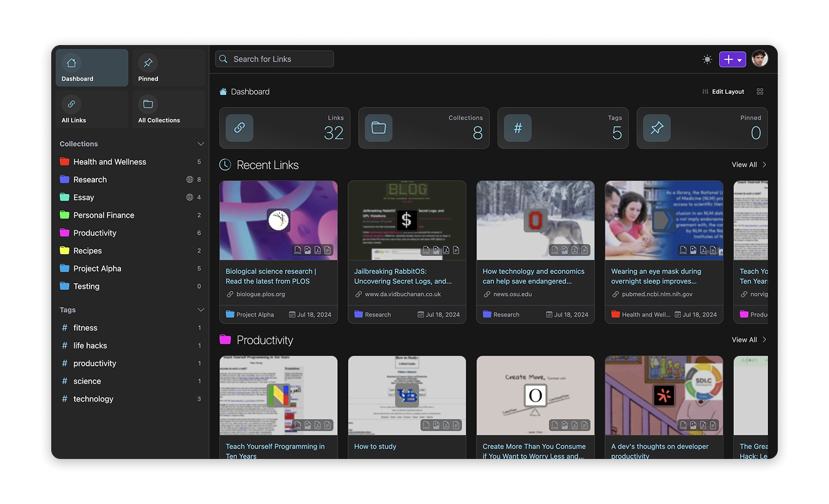Filter by the technology tag

pyautogui.click(x=130, y=399)
